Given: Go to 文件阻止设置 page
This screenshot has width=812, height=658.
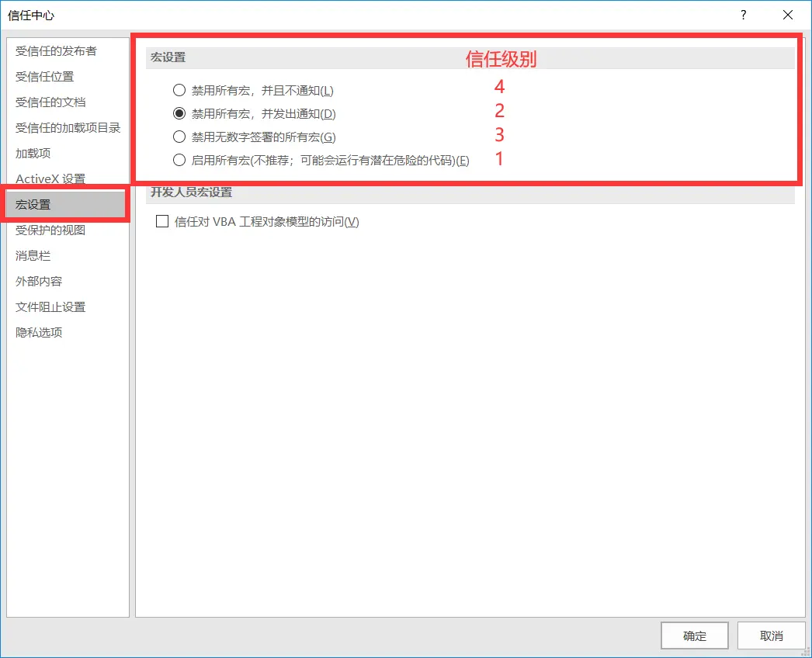Looking at the screenshot, I should (x=50, y=307).
